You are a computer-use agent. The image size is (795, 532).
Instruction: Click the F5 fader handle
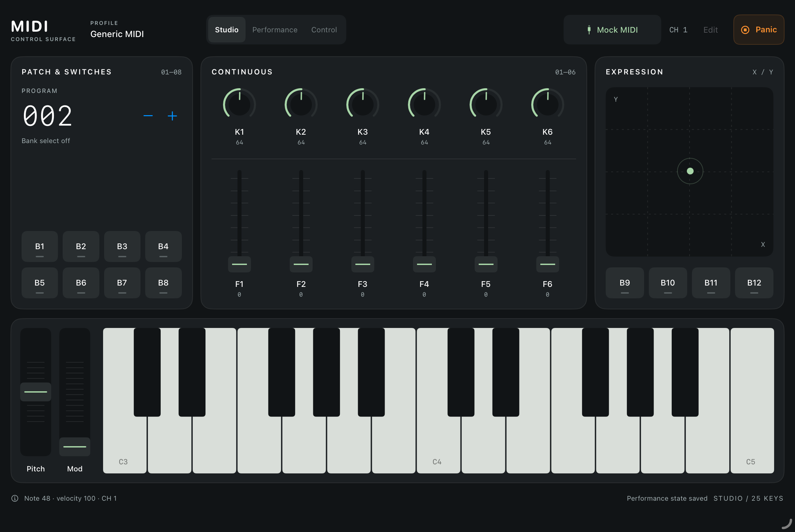(x=486, y=264)
